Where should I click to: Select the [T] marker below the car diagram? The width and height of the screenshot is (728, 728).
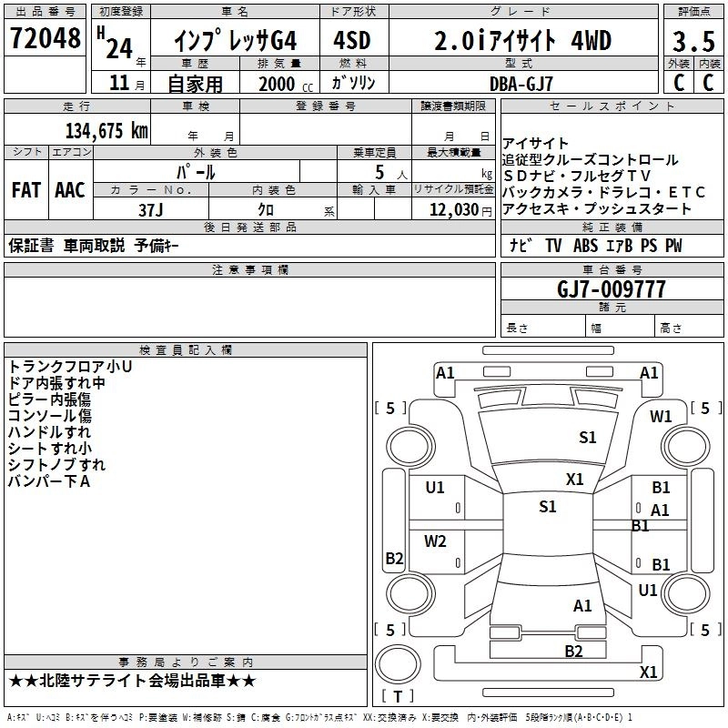click(398, 696)
